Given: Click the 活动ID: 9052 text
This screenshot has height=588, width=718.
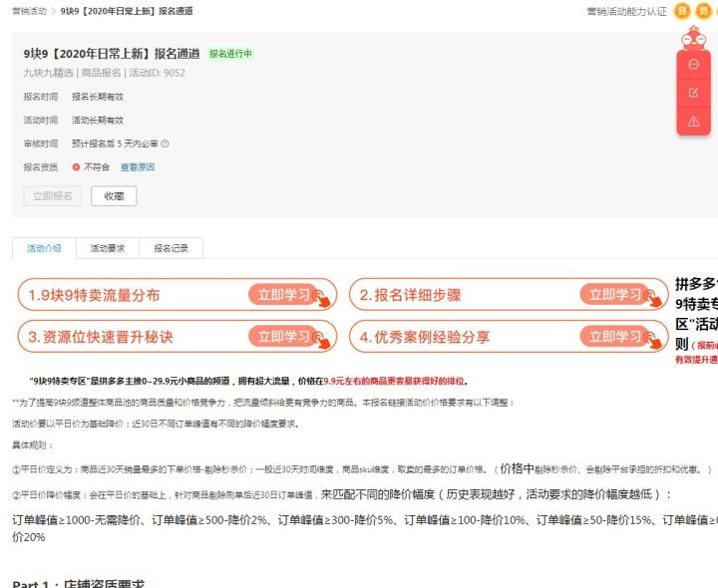Looking at the screenshot, I should pos(158,73).
